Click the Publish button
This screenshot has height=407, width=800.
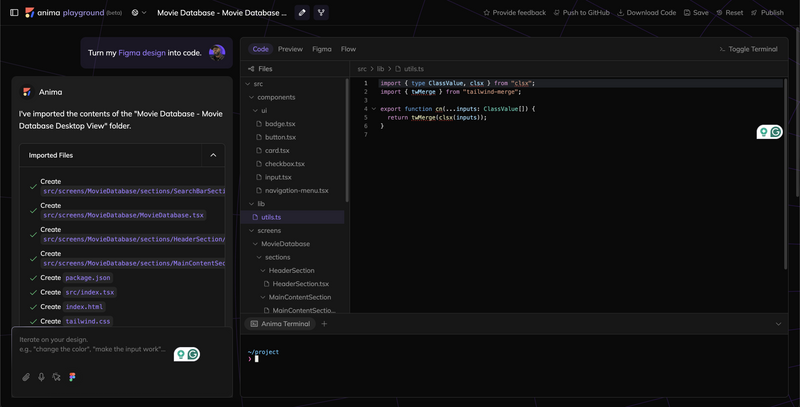tap(767, 12)
